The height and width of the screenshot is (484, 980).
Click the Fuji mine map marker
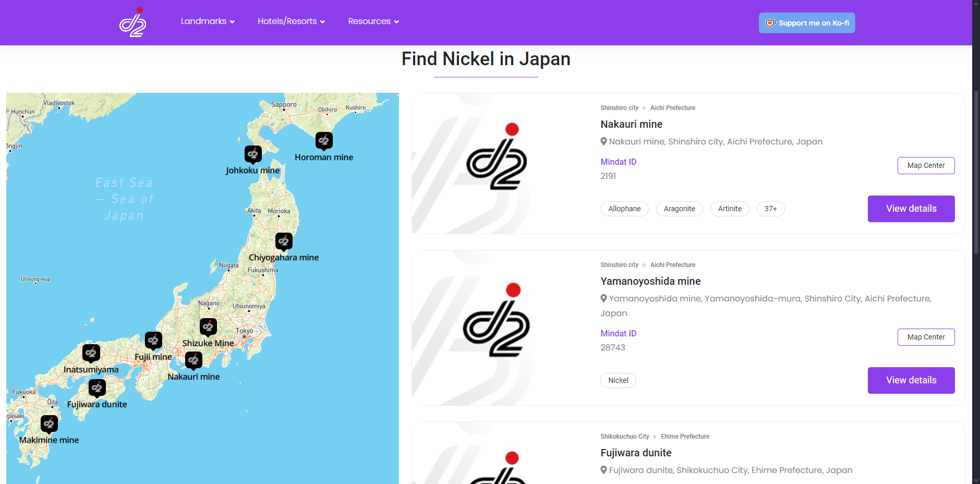click(153, 340)
